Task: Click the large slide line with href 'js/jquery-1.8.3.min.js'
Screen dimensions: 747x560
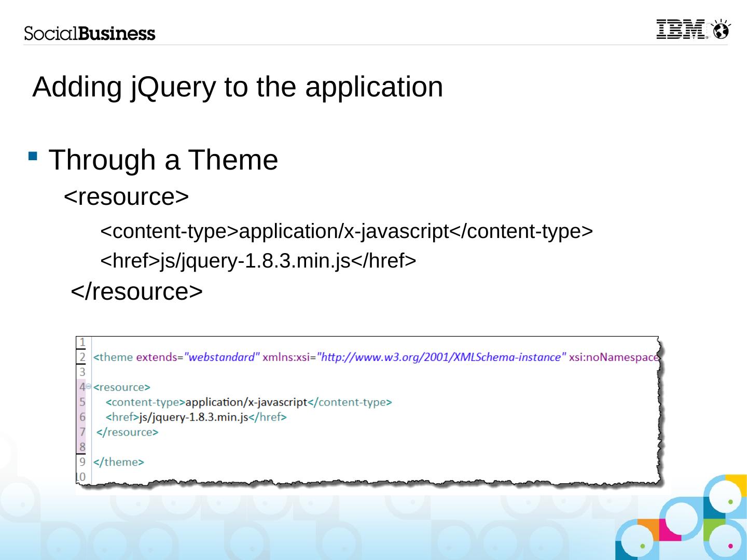Action: click(258, 261)
